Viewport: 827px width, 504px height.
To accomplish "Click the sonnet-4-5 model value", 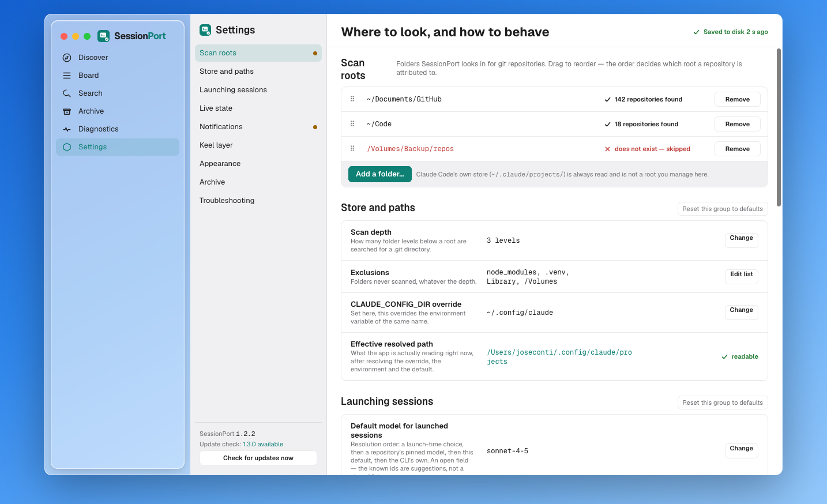I will tap(508, 451).
